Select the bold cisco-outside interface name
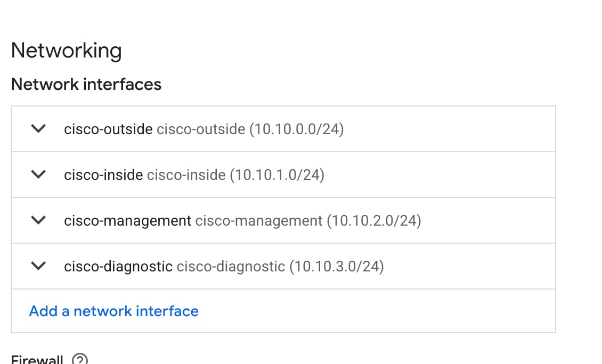 point(108,129)
